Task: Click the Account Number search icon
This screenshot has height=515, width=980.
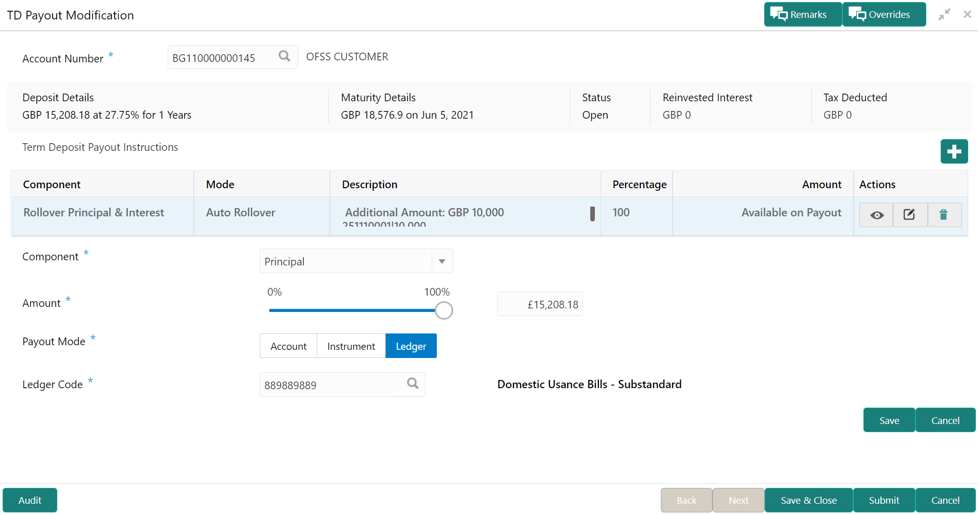Action: (284, 56)
